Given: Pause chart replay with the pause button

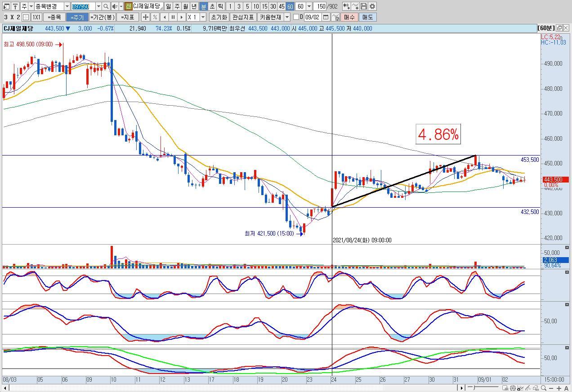Looking at the screenshot, I should 173,17.
